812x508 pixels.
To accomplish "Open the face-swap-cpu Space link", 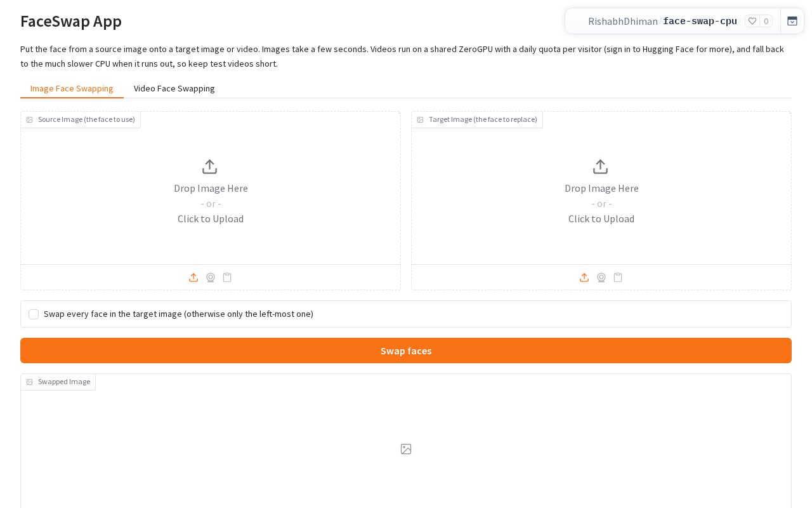I will [x=700, y=22].
